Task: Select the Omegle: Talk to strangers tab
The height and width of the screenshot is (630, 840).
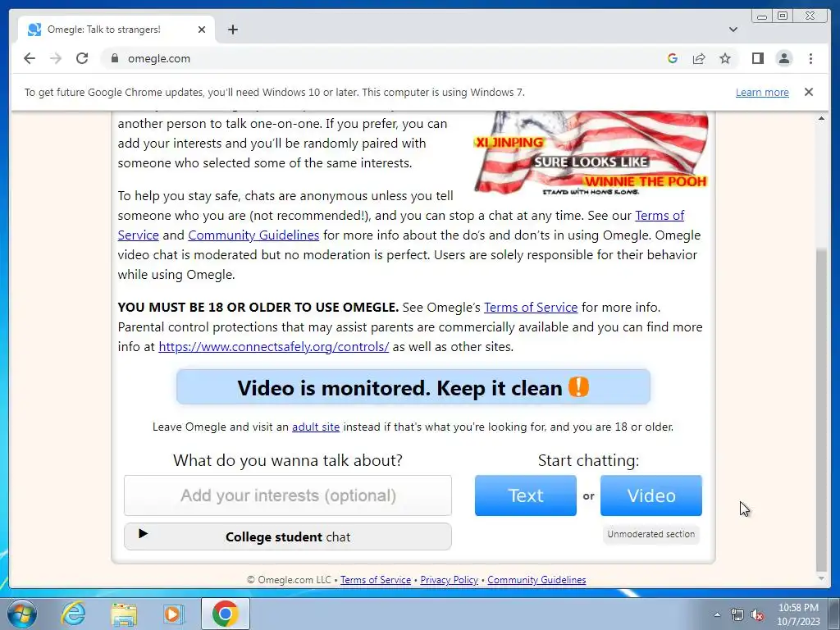Action: click(x=116, y=30)
